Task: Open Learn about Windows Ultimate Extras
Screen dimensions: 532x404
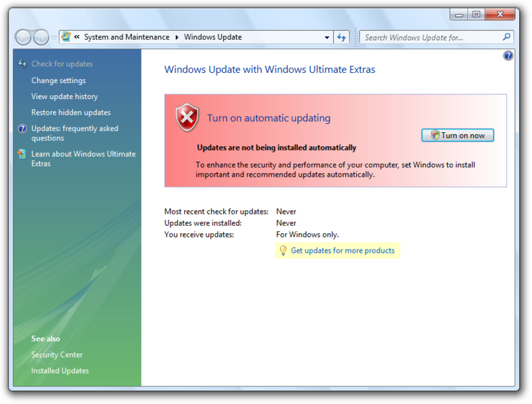Action: pos(84,158)
